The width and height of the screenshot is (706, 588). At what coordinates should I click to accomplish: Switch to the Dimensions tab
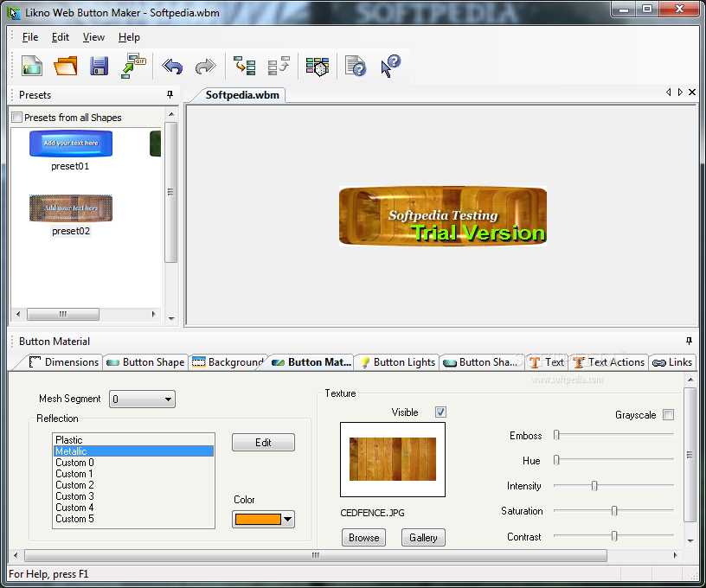pos(63,362)
